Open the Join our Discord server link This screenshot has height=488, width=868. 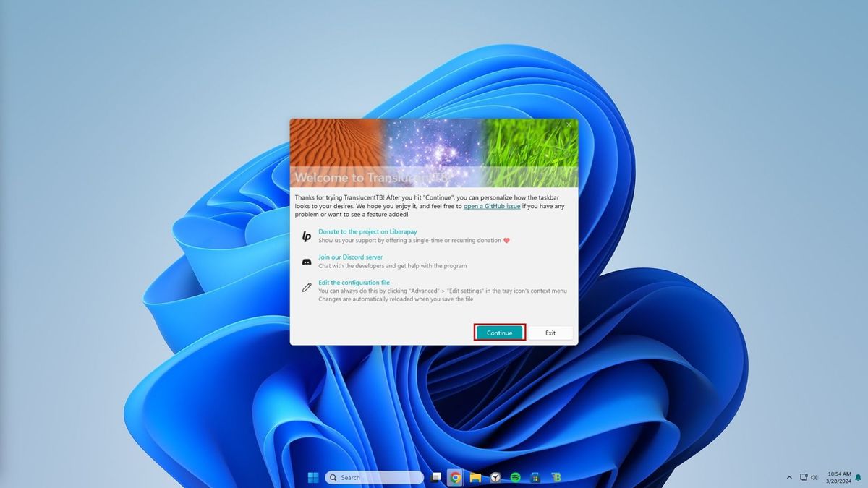[x=352, y=257]
